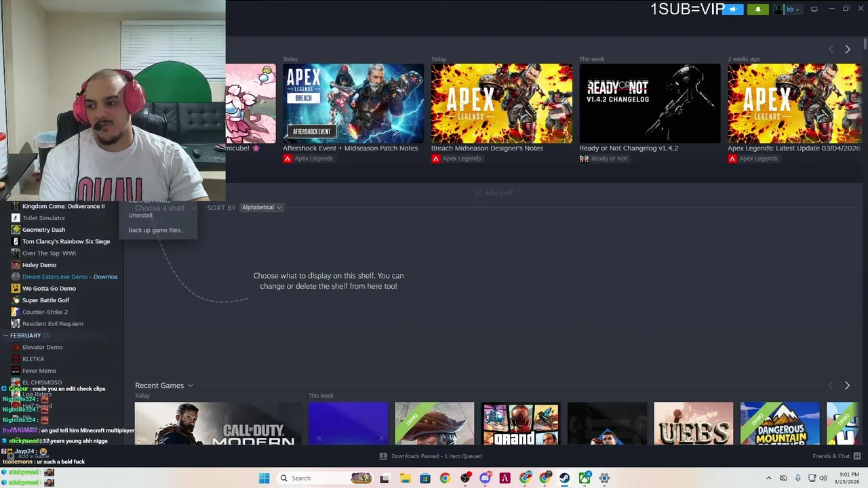Viewport: 868px width, 488px height.
Task: Open Microsoft Store from taskbar
Action: click(425, 479)
